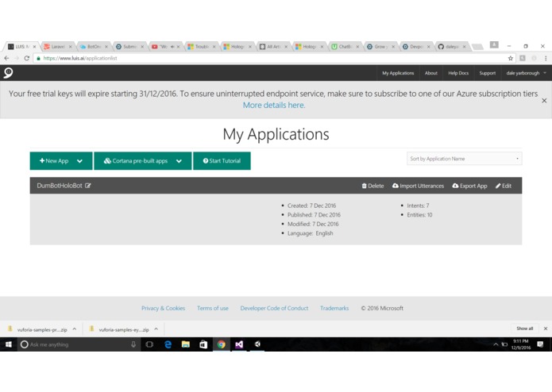The width and height of the screenshot is (552, 392).
Task: Click the pencil icon next to DumBotHoloBot
Action: tap(88, 186)
